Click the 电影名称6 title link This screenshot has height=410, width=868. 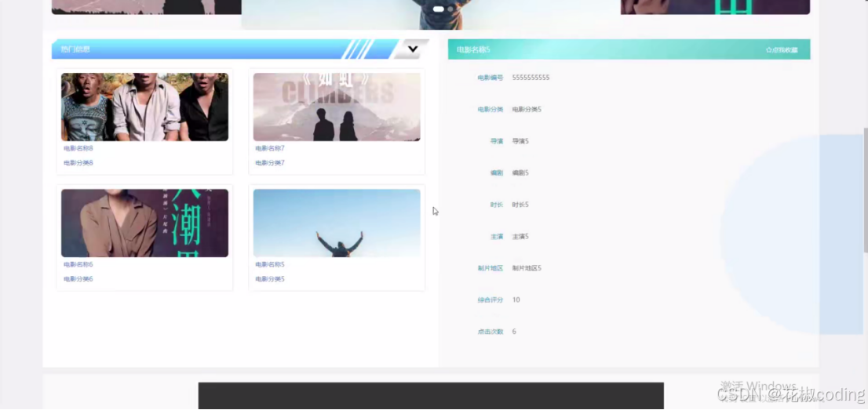78,264
